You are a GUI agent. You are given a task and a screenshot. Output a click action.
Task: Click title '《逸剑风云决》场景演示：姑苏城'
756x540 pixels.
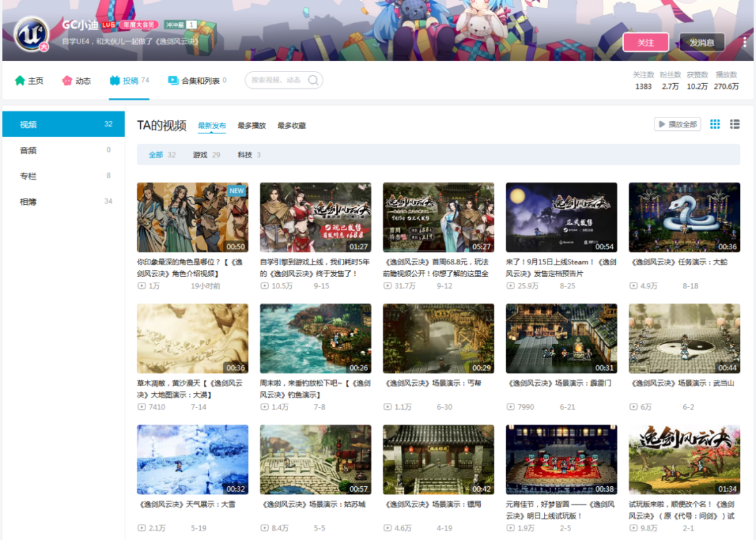pyautogui.click(x=314, y=504)
